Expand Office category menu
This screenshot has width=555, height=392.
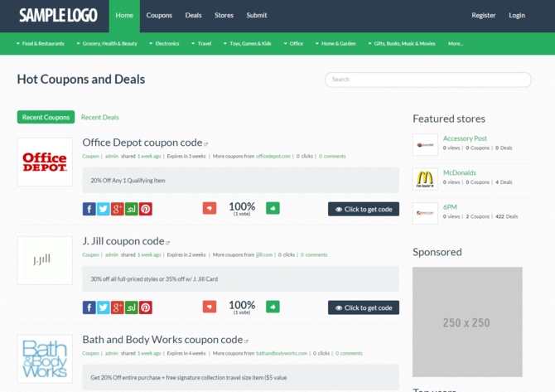293,44
